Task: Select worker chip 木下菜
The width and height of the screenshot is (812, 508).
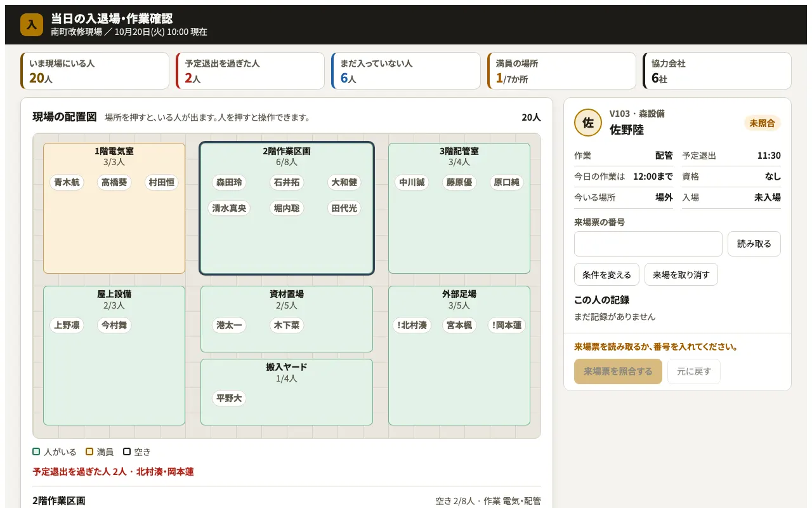Action: click(287, 325)
